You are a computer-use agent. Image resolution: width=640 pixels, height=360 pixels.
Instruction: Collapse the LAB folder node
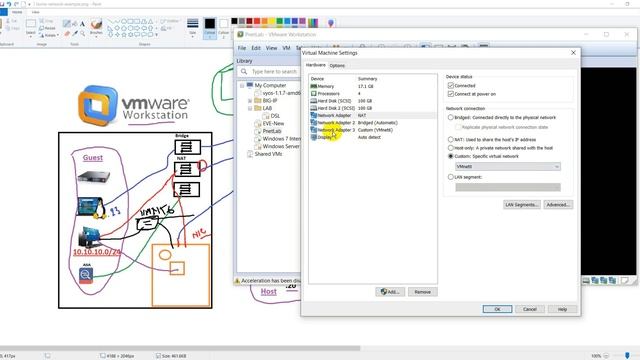coord(250,108)
